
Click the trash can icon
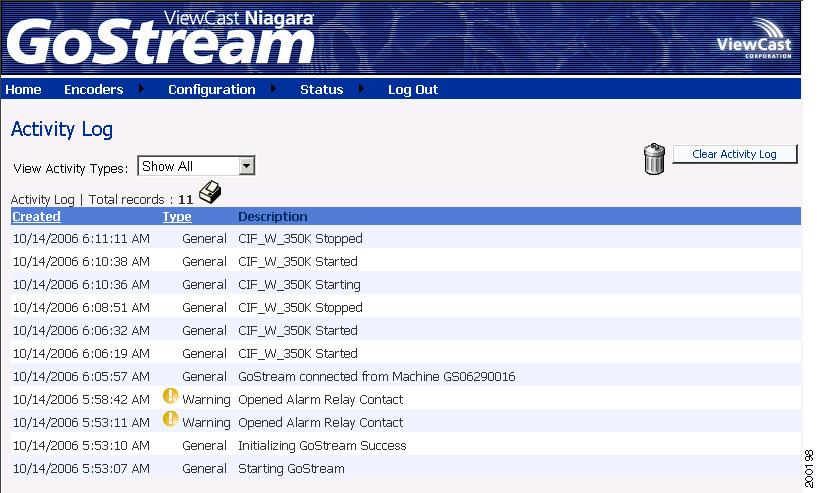[654, 159]
